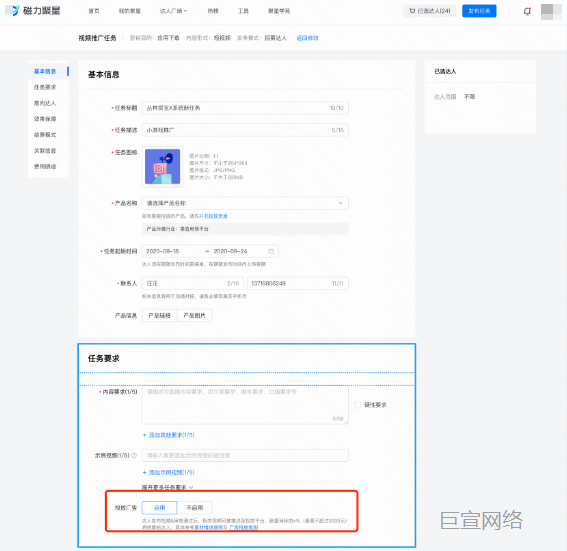Jump to 关联信息 in the side navigation
Viewport: 567px width, 551px height.
coord(45,150)
